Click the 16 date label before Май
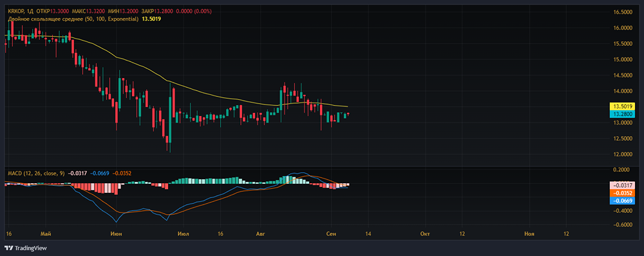This screenshot has width=644, height=256. point(9,234)
